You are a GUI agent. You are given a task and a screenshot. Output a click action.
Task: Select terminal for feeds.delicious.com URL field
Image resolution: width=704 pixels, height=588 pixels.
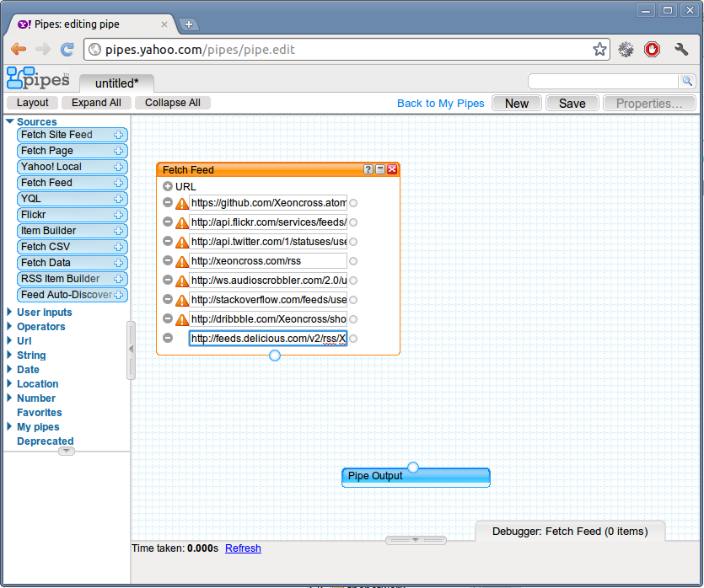[x=353, y=339]
